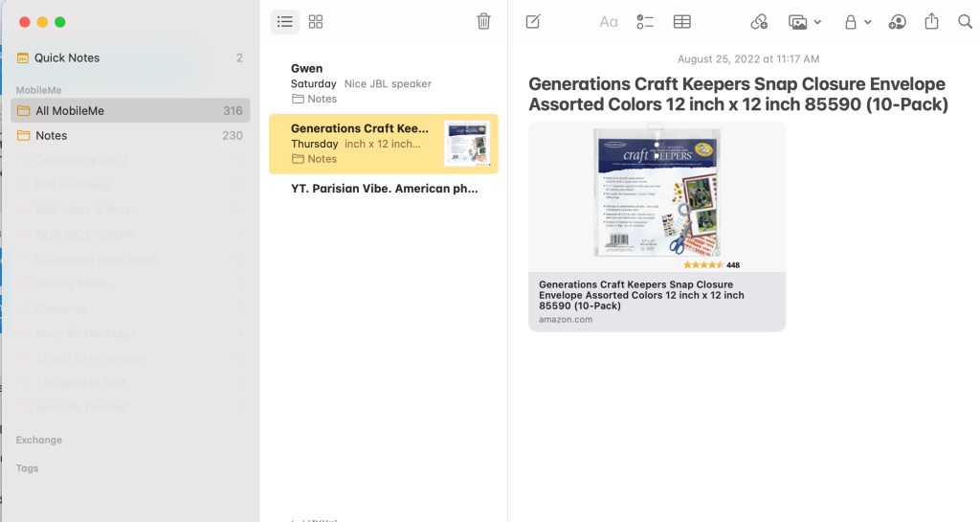This screenshot has height=522, width=980.
Task: Insert a table
Action: click(681, 22)
